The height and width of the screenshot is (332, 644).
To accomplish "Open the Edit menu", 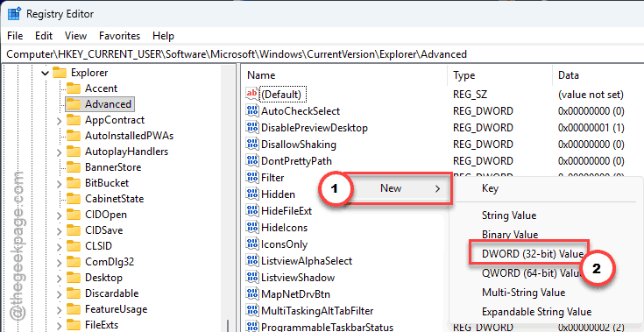I will (44, 36).
